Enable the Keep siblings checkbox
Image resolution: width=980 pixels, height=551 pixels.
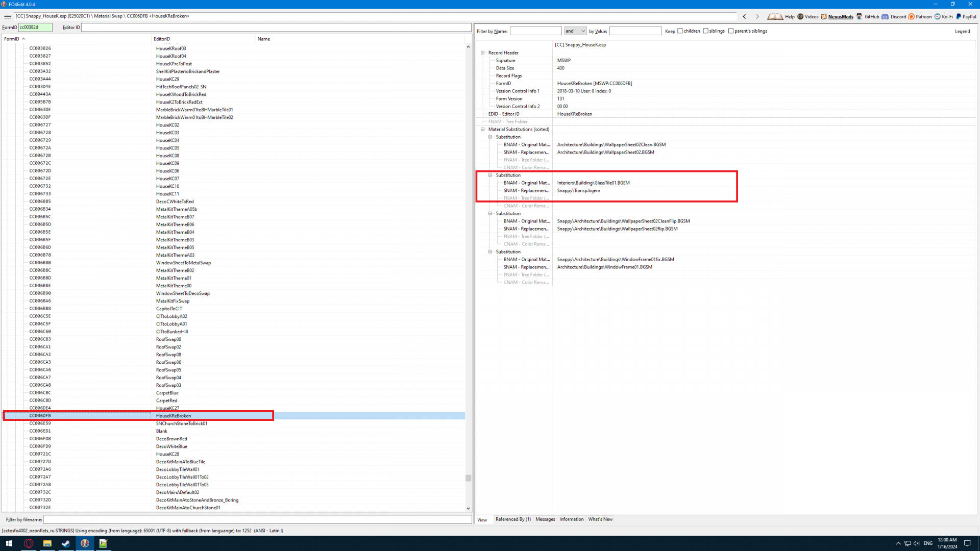tap(706, 31)
